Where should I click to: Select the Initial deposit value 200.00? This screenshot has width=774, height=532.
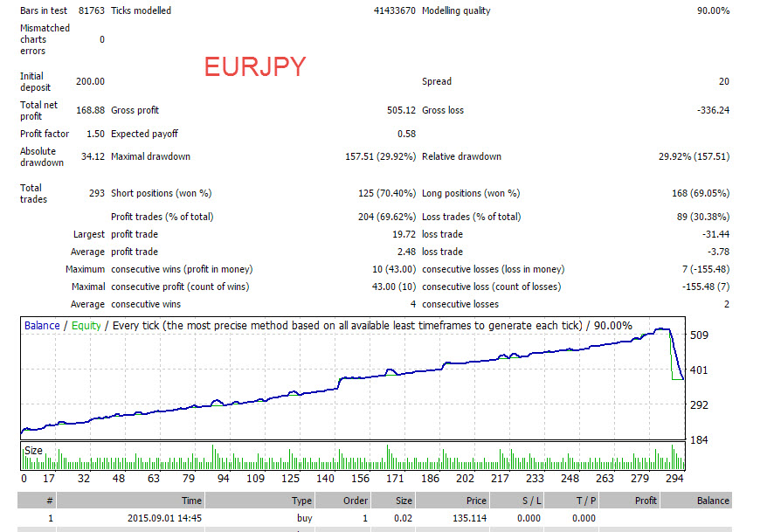[90, 81]
